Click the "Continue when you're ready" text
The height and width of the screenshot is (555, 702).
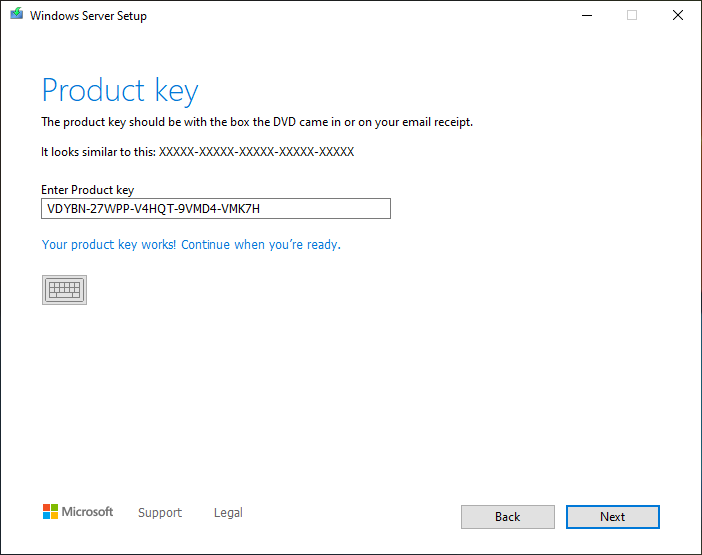click(x=260, y=244)
